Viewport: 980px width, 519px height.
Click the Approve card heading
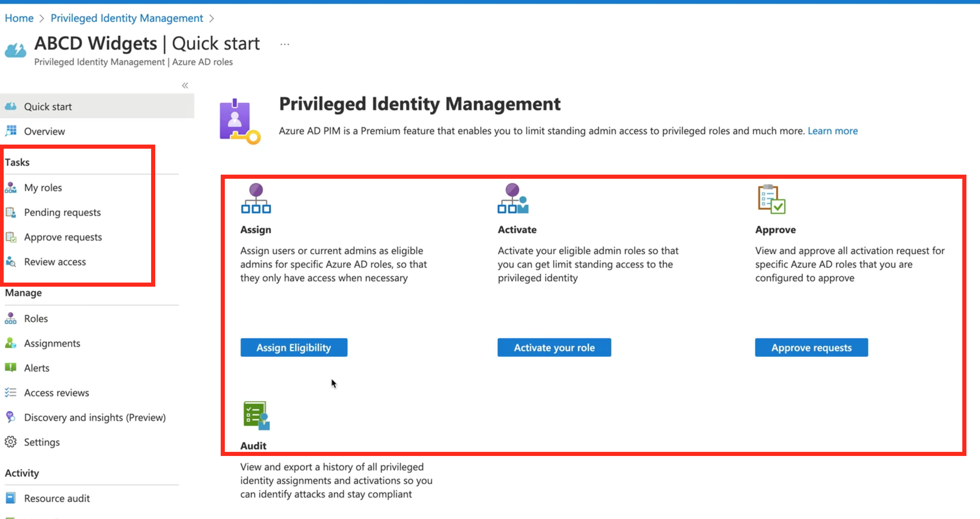pyautogui.click(x=775, y=229)
